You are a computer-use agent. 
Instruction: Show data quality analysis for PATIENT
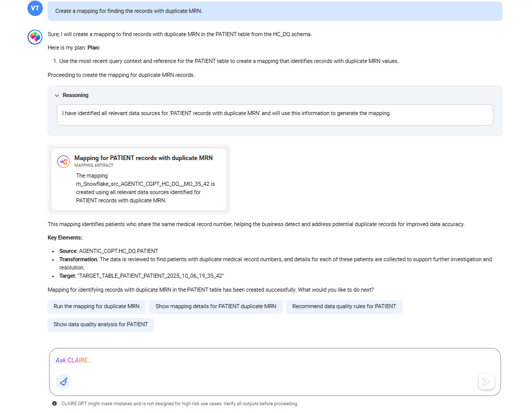click(x=101, y=325)
